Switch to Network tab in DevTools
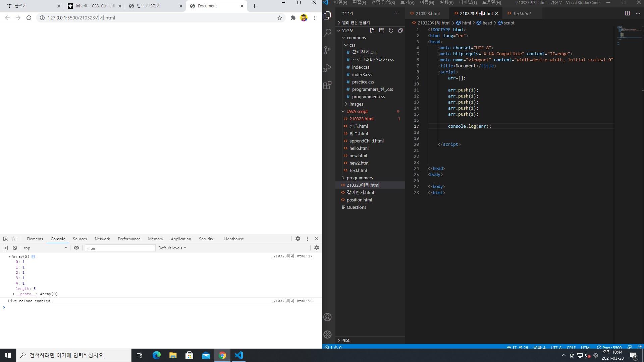The width and height of the screenshot is (644, 362). click(x=102, y=239)
